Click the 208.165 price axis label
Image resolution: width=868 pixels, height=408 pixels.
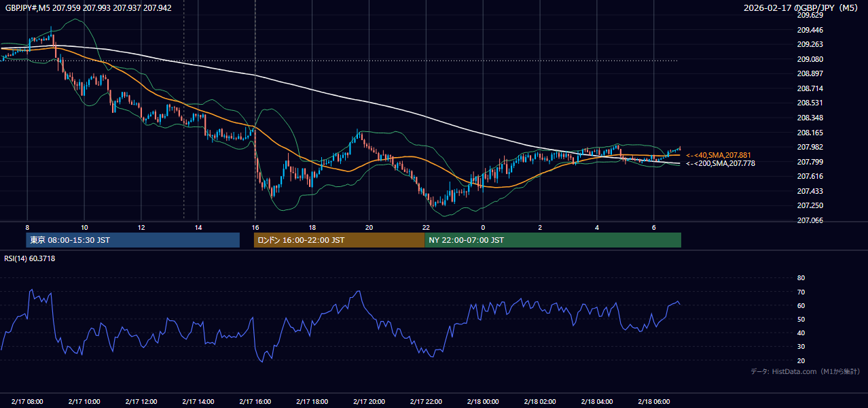pyautogui.click(x=810, y=133)
